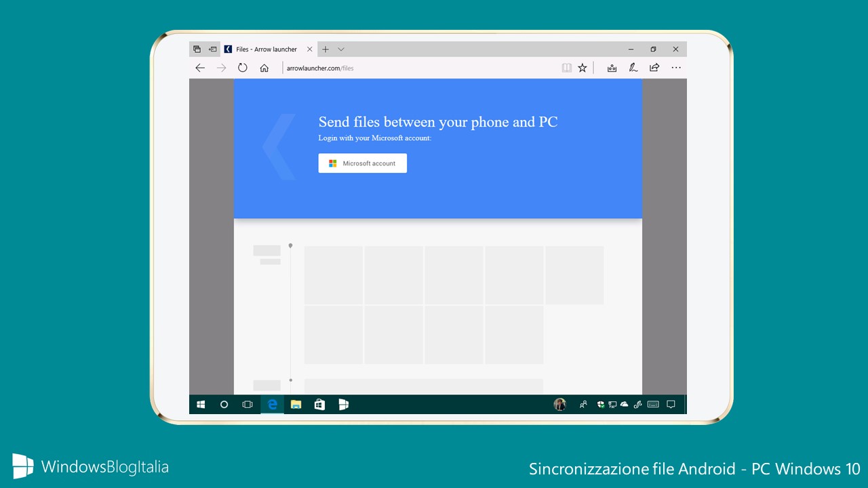Click user avatar in taskbar

[559, 405]
